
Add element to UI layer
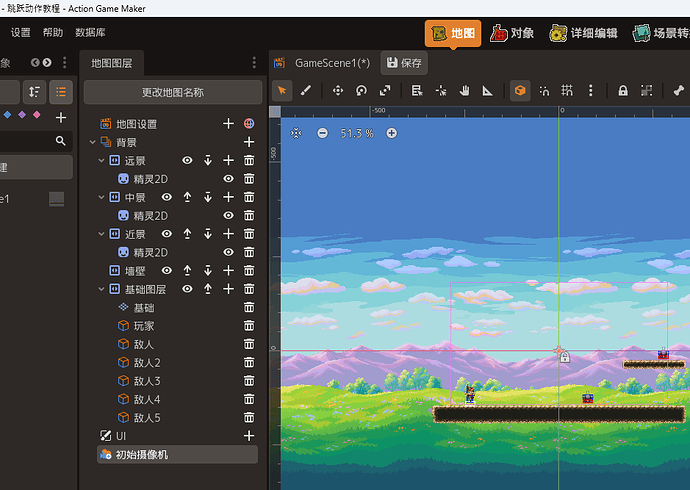pyautogui.click(x=249, y=436)
